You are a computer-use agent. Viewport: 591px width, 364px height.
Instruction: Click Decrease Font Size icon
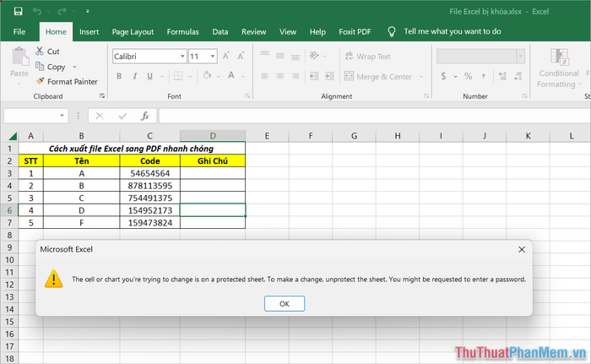click(241, 57)
